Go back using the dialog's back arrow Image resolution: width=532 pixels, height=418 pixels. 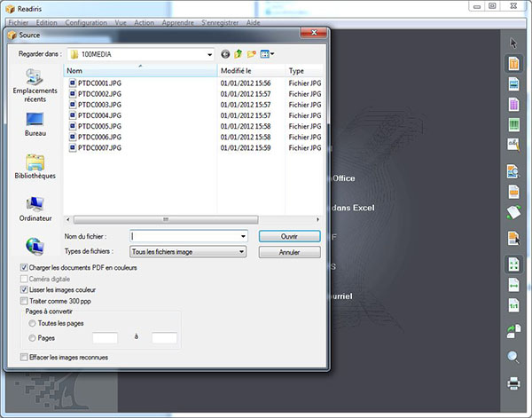click(225, 54)
